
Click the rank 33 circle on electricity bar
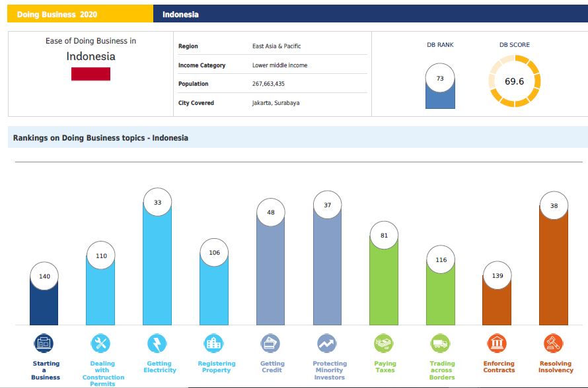point(157,203)
